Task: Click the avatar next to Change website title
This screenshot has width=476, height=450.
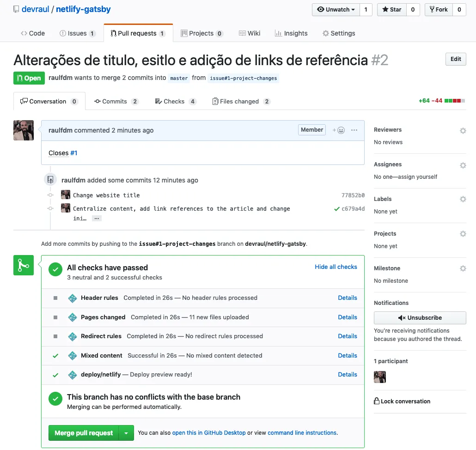Action: pos(66,195)
